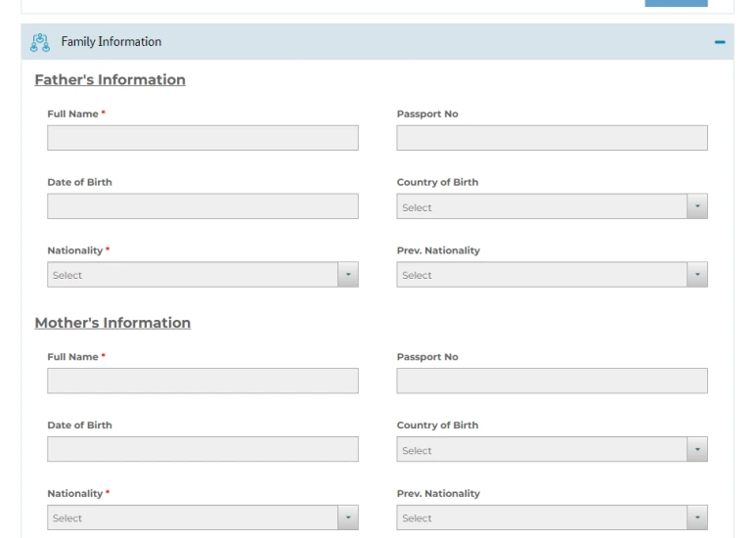Screen dimensions: 756x538
Task: Focus the Mother's Full Name field
Action: click(x=202, y=381)
